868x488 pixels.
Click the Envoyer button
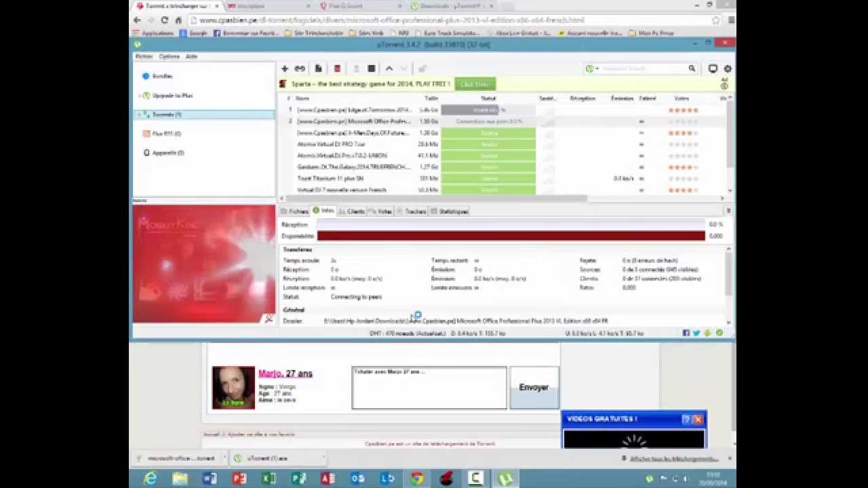534,388
